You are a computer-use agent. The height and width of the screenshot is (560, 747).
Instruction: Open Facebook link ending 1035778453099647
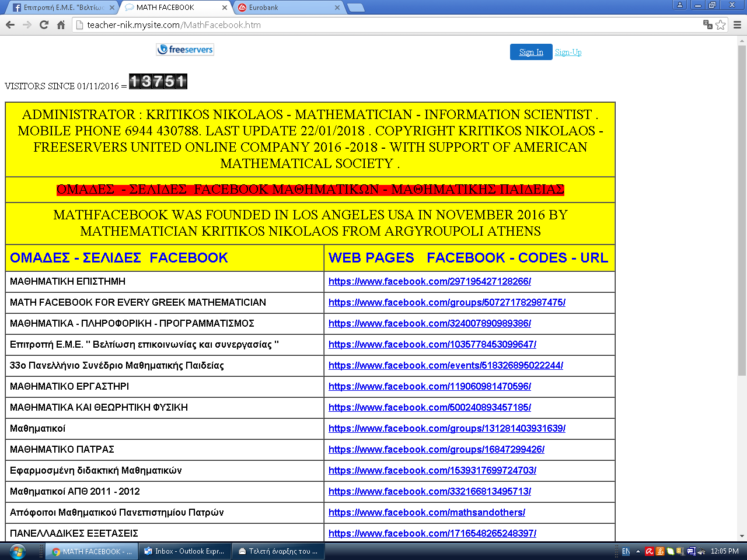pyautogui.click(x=432, y=344)
